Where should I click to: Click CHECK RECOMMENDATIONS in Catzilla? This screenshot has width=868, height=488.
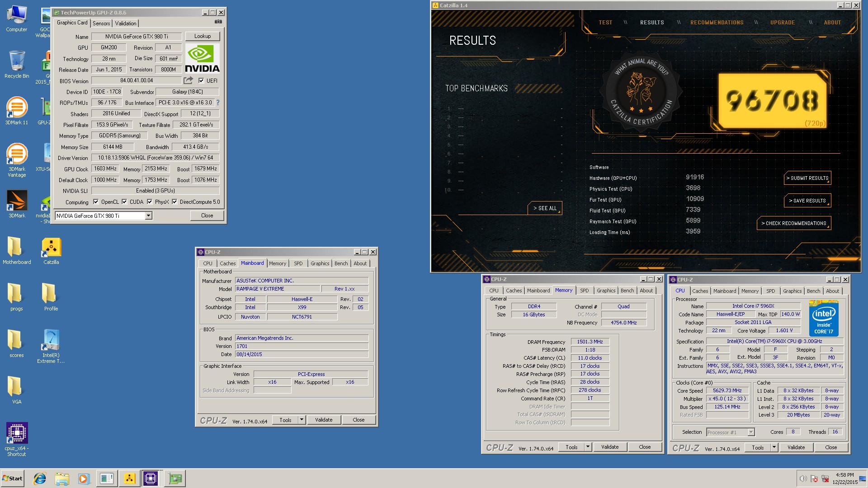(794, 223)
